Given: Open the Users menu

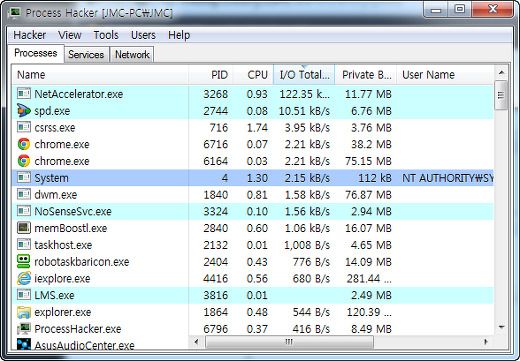Looking at the screenshot, I should click(x=143, y=35).
